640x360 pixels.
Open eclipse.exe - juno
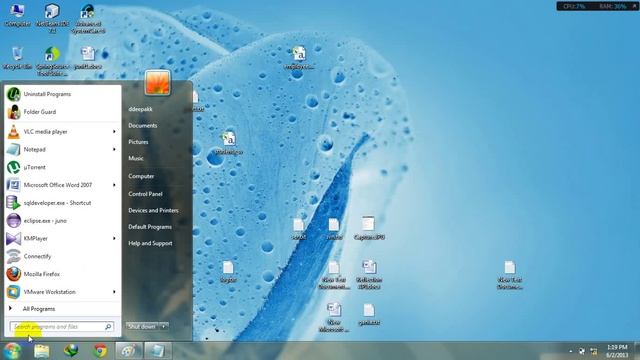(62, 221)
